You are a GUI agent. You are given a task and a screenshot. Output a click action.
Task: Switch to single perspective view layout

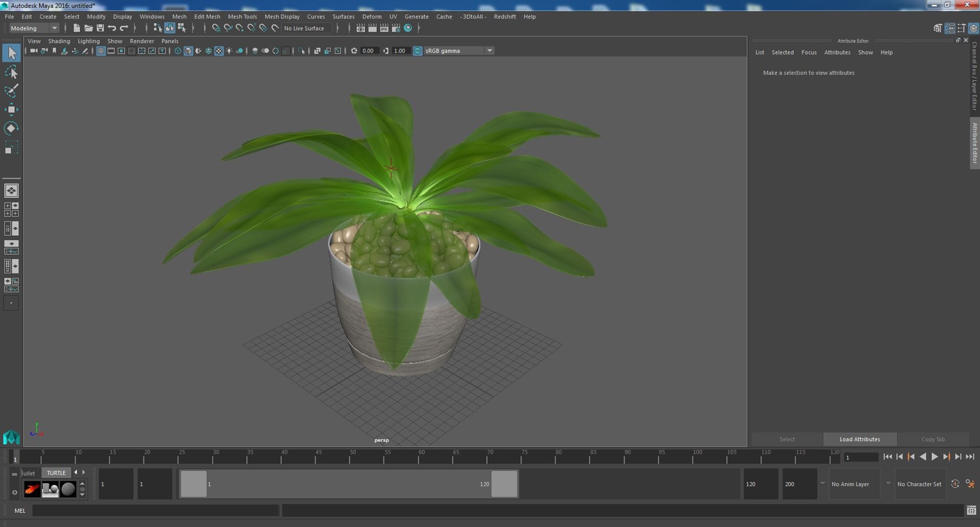[x=11, y=191]
